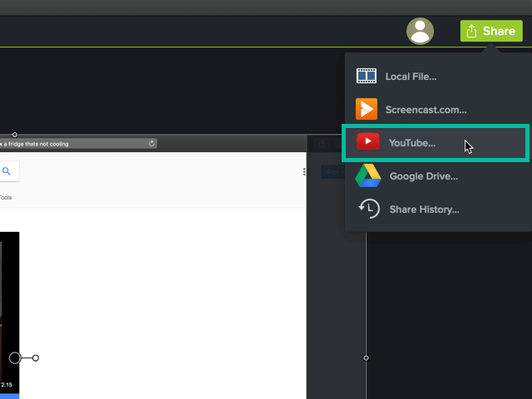Click the large circular handle on the canvas
This screenshot has height=399, width=532.
pyautogui.click(x=15, y=357)
